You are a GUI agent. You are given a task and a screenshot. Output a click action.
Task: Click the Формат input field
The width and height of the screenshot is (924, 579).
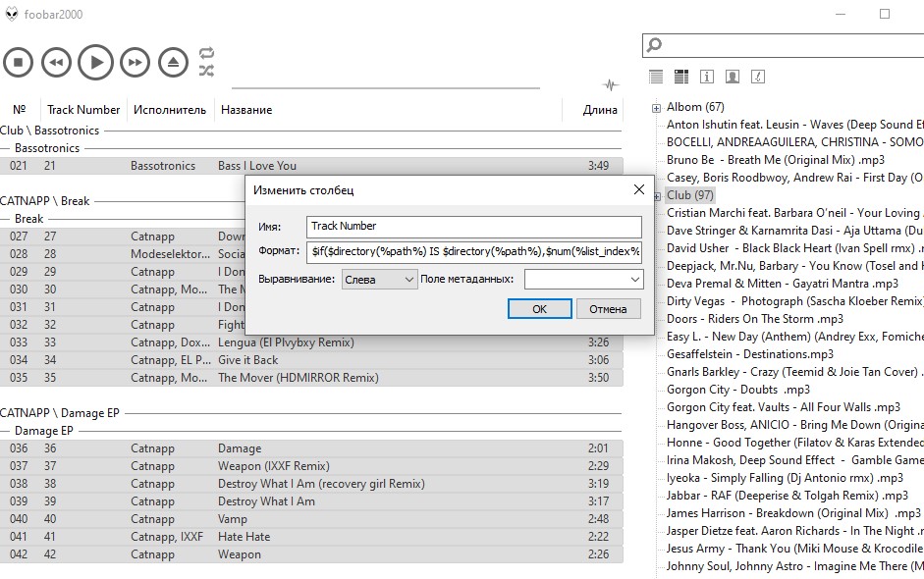(473, 252)
